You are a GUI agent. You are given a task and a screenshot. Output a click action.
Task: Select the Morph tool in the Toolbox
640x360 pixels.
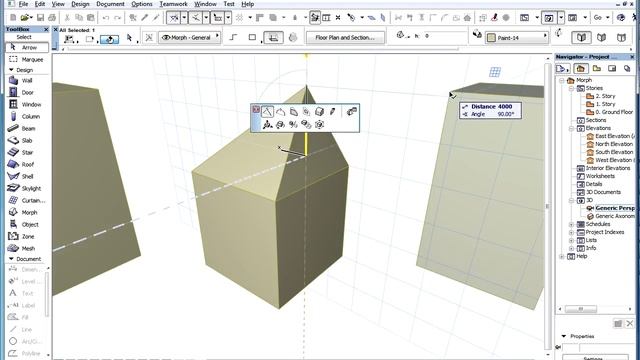tap(27, 212)
